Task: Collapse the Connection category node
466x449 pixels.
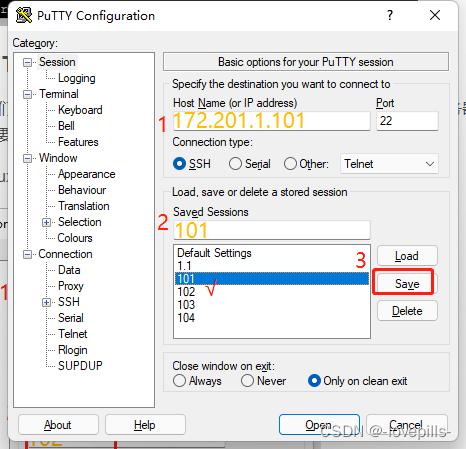Action: 28,254
